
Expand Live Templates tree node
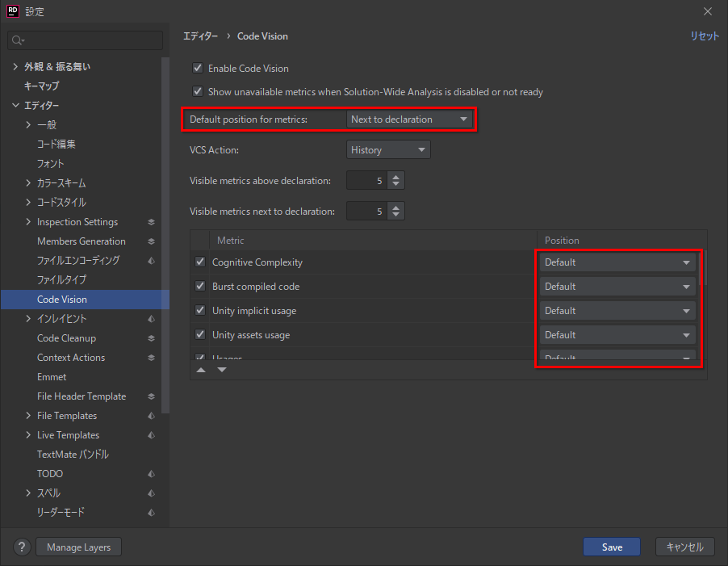[28, 435]
